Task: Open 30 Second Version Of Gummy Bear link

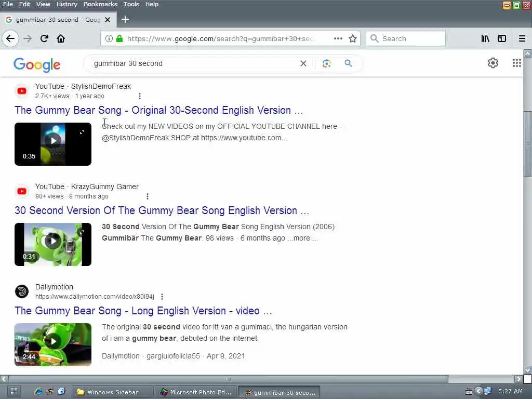Action: click(x=162, y=210)
